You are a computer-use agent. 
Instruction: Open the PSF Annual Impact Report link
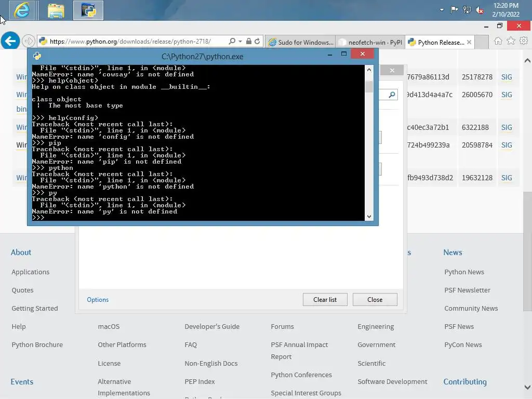pos(299,351)
